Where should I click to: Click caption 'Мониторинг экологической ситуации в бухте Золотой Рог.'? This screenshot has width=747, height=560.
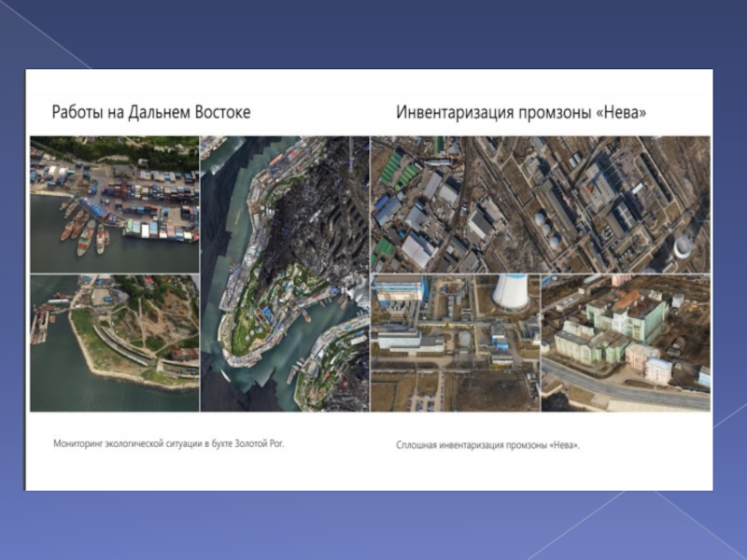169,444
